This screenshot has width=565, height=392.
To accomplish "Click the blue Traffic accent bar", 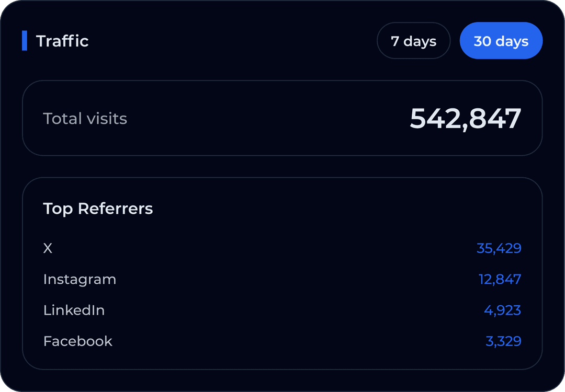I will pos(25,40).
